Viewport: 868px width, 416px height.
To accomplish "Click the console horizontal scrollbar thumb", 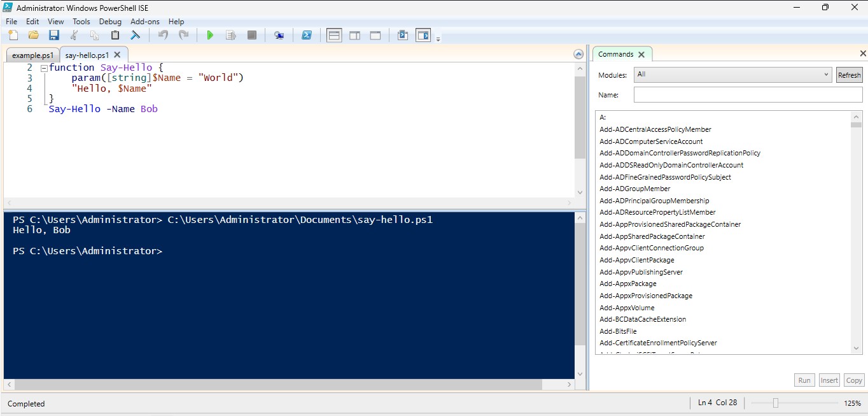I will pyautogui.click(x=277, y=384).
